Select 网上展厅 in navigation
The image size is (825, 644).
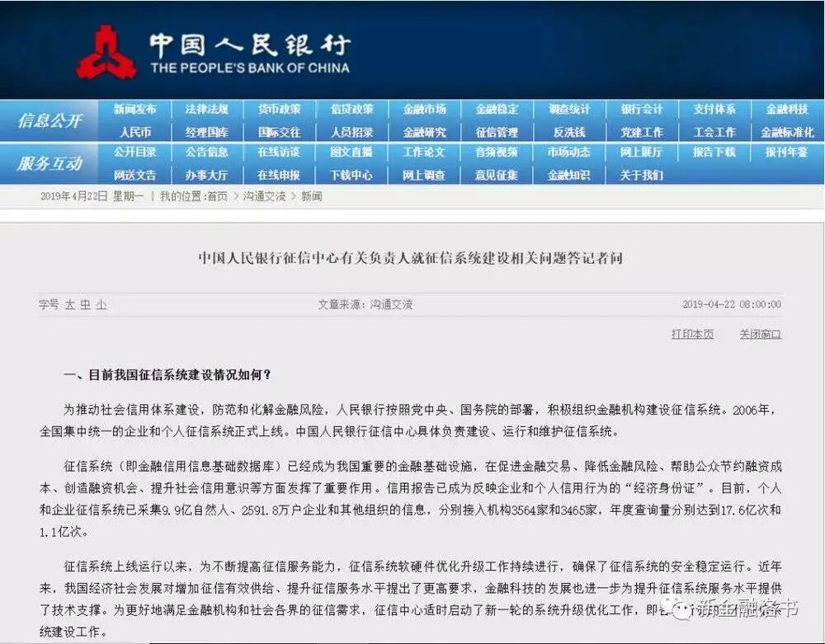(x=641, y=153)
